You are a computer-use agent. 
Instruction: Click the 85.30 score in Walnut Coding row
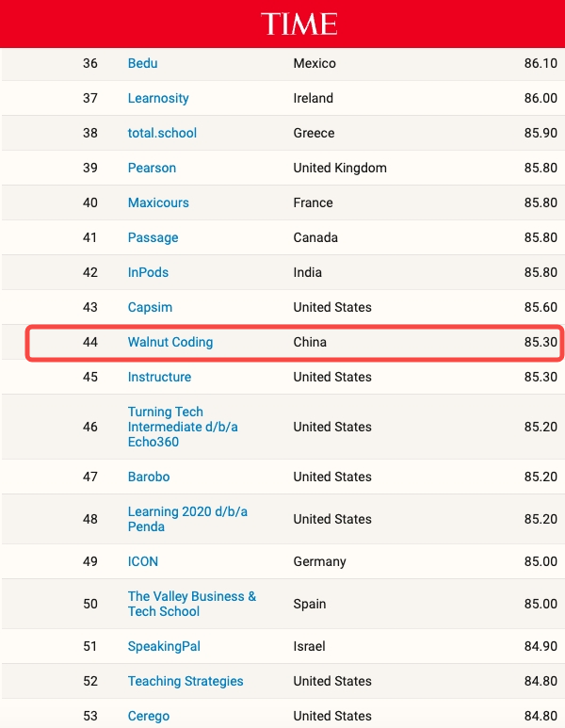click(541, 342)
